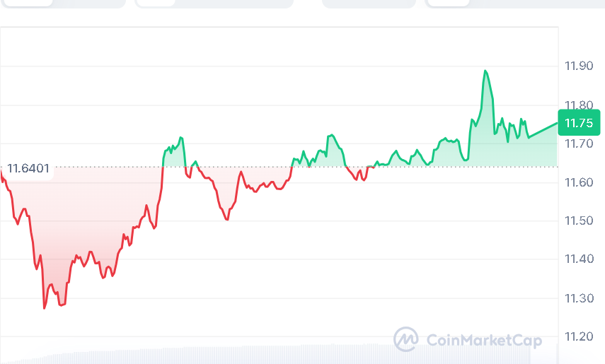Click the CoinMarketCap logo icon watermark
This screenshot has height=364, width=605.
pyautogui.click(x=406, y=339)
